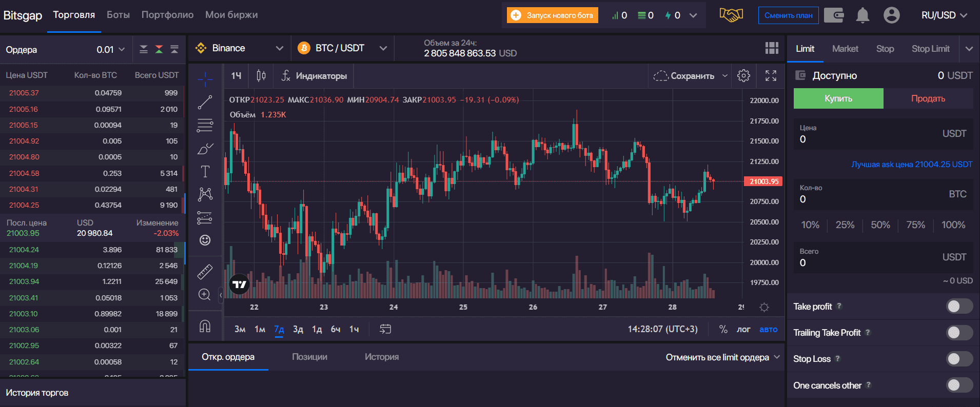Set the amount to 50%
The width and height of the screenshot is (980, 407).
[880, 225]
